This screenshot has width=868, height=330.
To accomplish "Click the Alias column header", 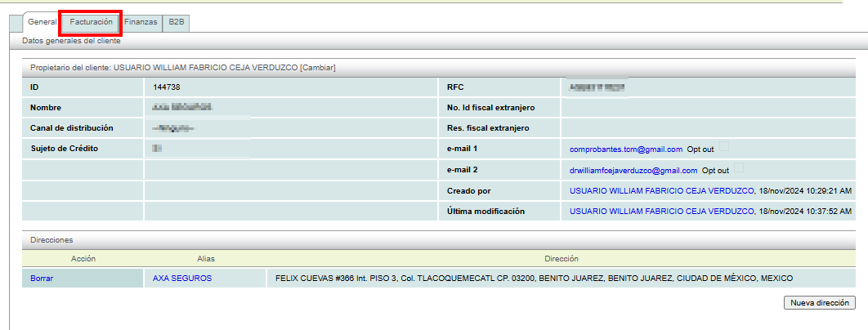I will point(205,258).
